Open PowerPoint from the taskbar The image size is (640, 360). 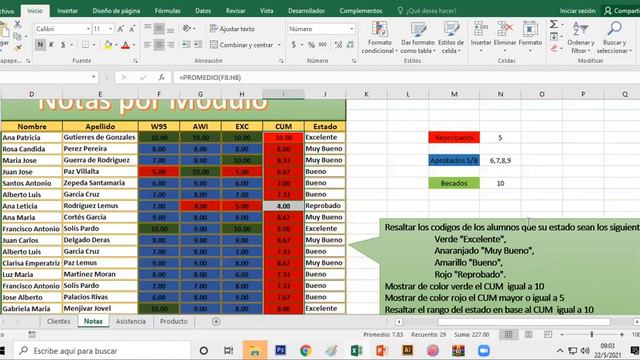click(x=382, y=351)
